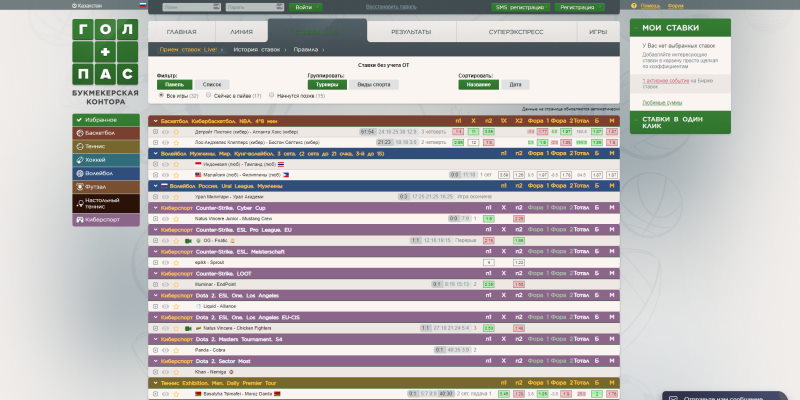
Task: Group by Виды спорта
Action: pos(374,85)
